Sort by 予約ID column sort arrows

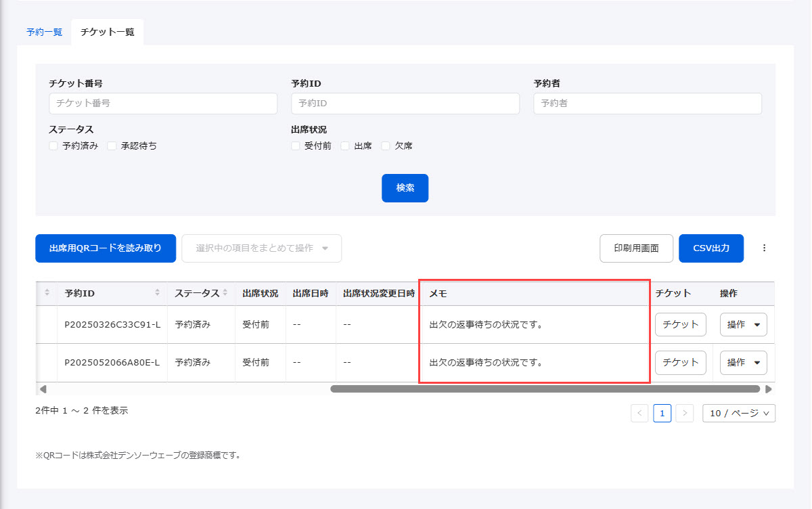pyautogui.click(x=157, y=293)
